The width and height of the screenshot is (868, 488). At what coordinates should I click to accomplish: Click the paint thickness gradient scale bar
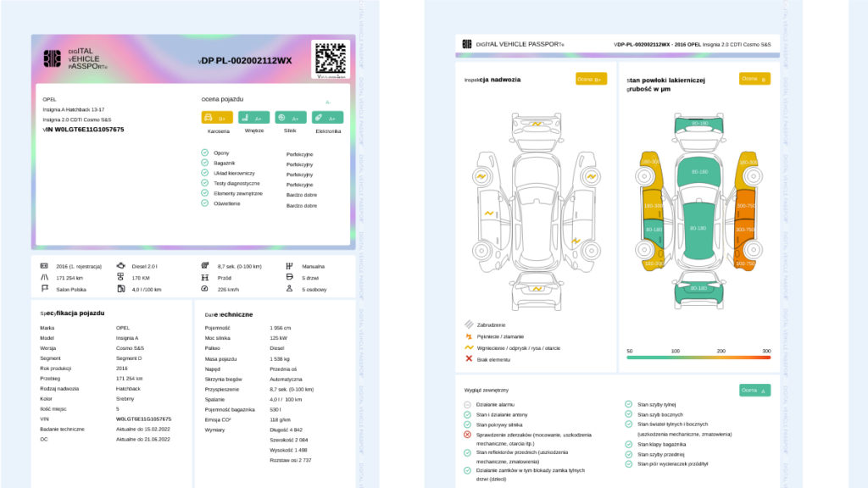(x=698, y=358)
